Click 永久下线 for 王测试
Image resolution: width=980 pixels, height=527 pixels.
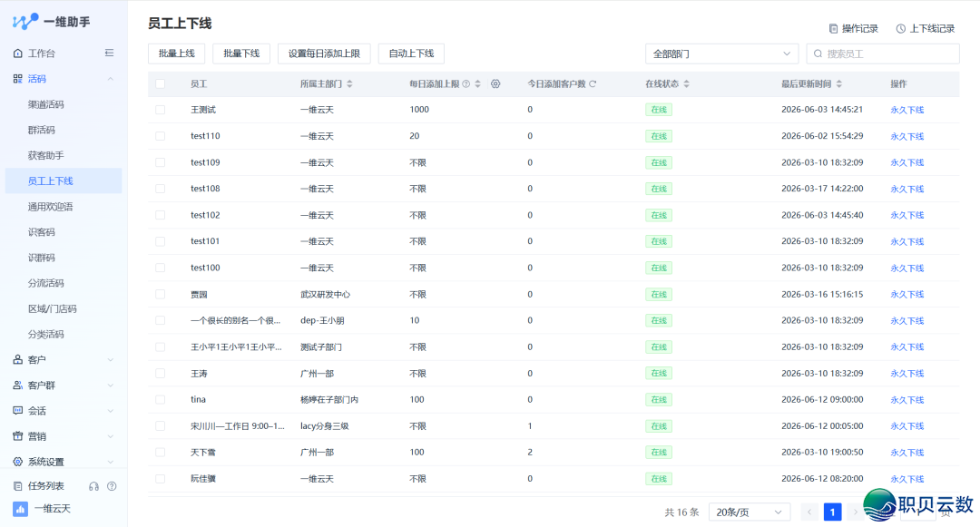906,110
